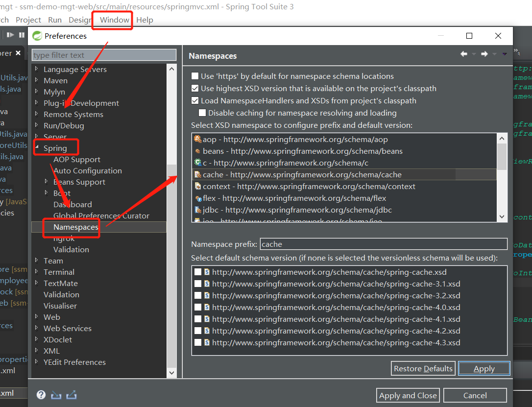Click the cache namespace icon
This screenshot has width=532, height=407.
pos(197,175)
